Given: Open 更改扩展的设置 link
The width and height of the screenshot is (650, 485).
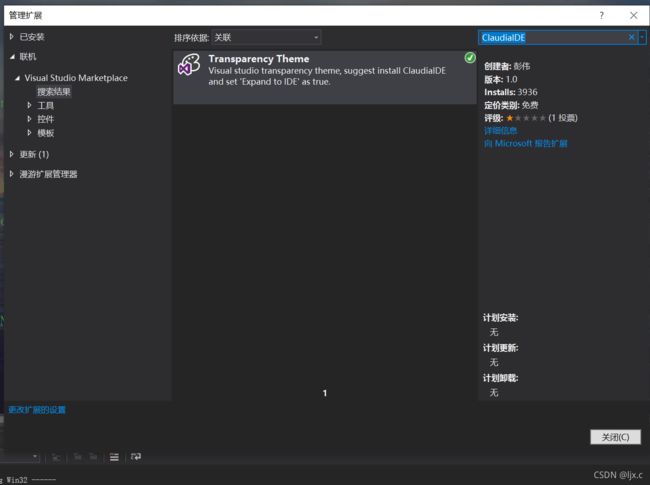Looking at the screenshot, I should pyautogui.click(x=37, y=410).
